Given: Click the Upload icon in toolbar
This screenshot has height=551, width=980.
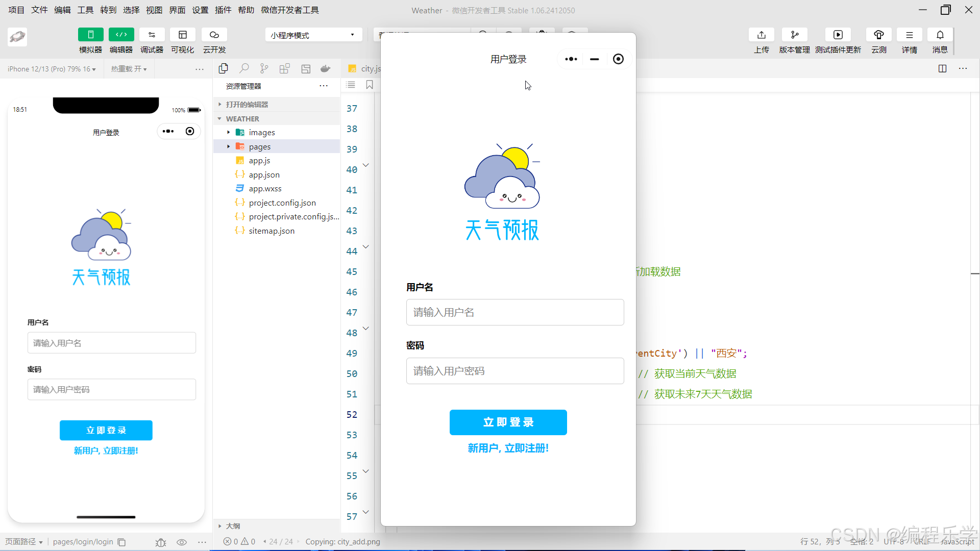Looking at the screenshot, I should 761,35.
